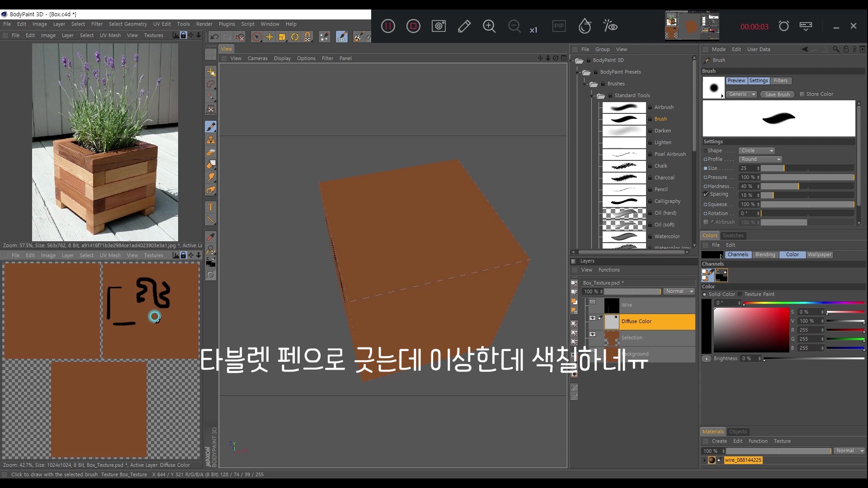Select the Brush paint tool in the left toolbar
This screenshot has height=488, width=868.
coord(211,127)
